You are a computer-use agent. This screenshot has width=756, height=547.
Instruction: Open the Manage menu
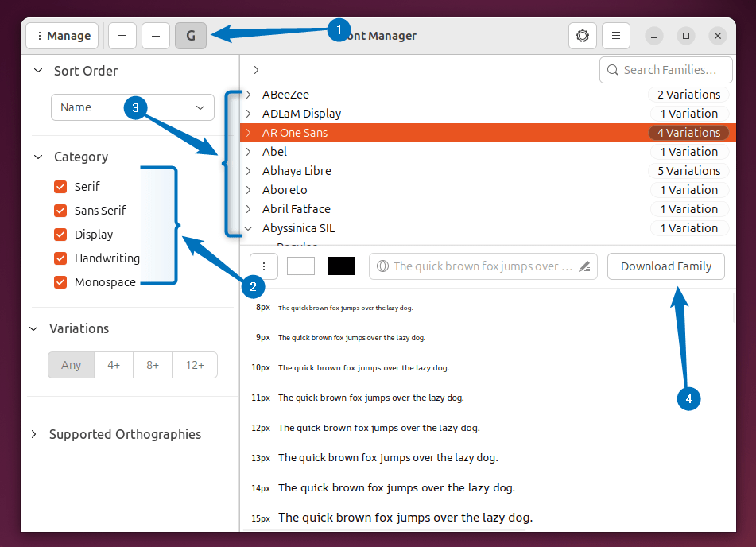pyautogui.click(x=61, y=35)
